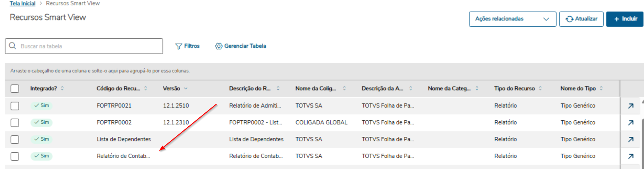Select the Lista de Dependentes row checkbox
Image resolution: width=644 pixels, height=169 pixels.
pyautogui.click(x=15, y=139)
